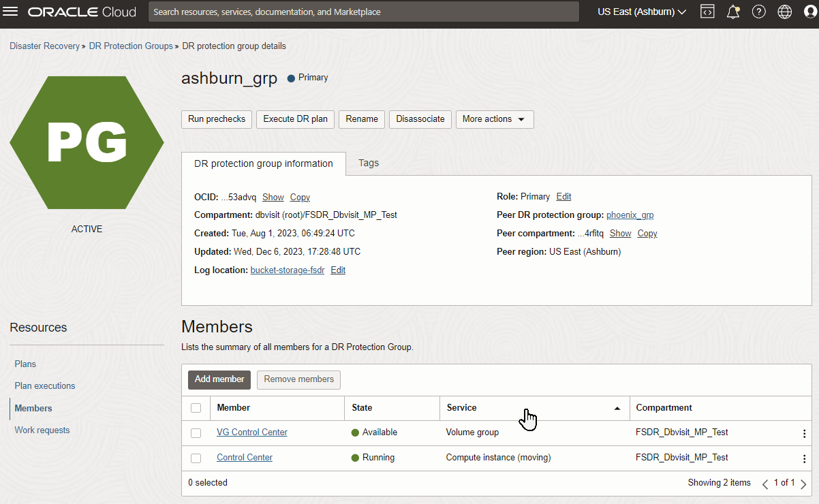Click DR Protection Groups breadcrumb link

(x=131, y=46)
